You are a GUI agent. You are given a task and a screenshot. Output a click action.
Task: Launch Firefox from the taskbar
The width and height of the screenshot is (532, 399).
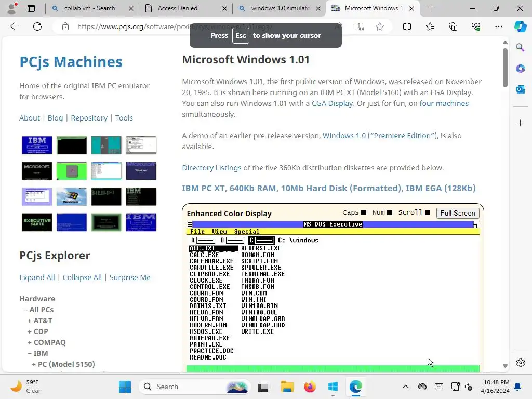[310, 387]
